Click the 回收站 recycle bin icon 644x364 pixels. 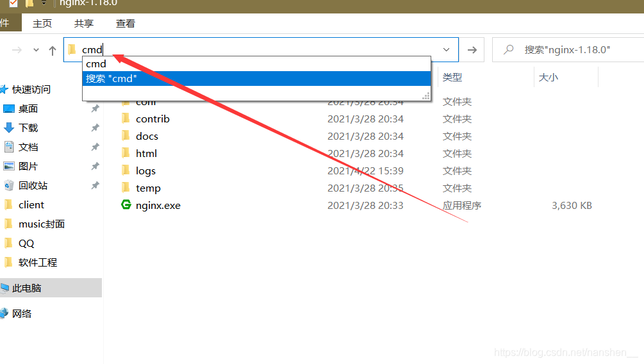pos(8,185)
